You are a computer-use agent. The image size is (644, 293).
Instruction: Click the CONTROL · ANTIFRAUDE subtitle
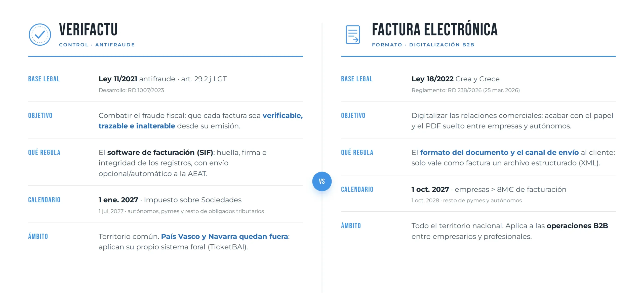pos(97,45)
